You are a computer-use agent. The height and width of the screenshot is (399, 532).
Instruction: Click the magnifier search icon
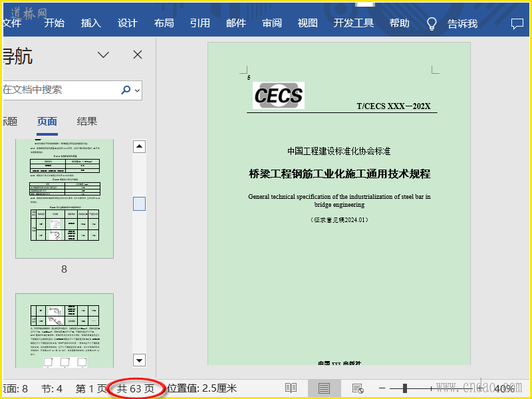click(x=126, y=90)
